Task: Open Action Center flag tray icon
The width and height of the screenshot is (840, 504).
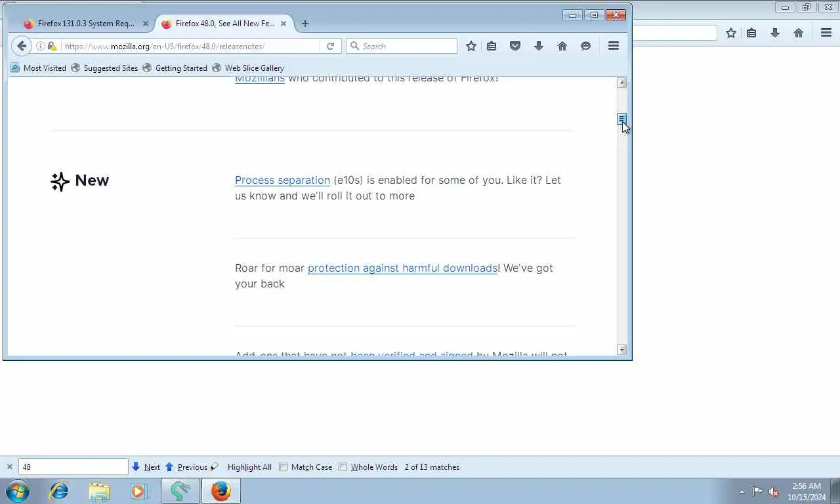Action: coord(757,491)
